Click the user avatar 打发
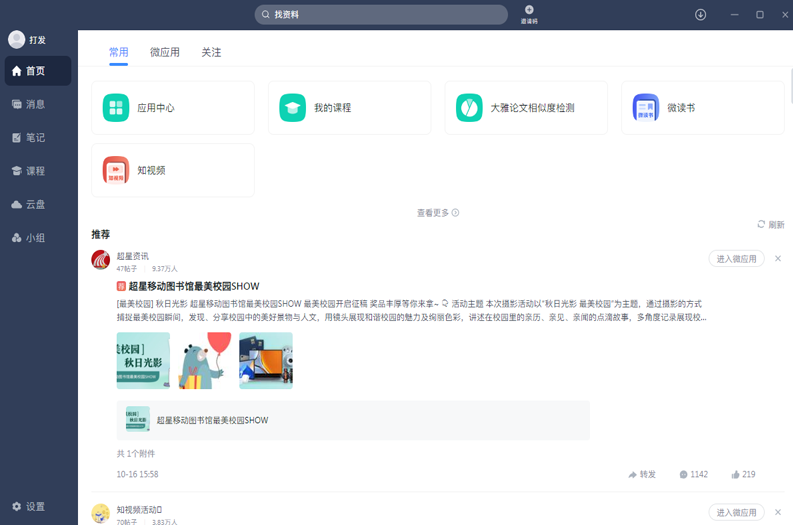 (x=16, y=40)
